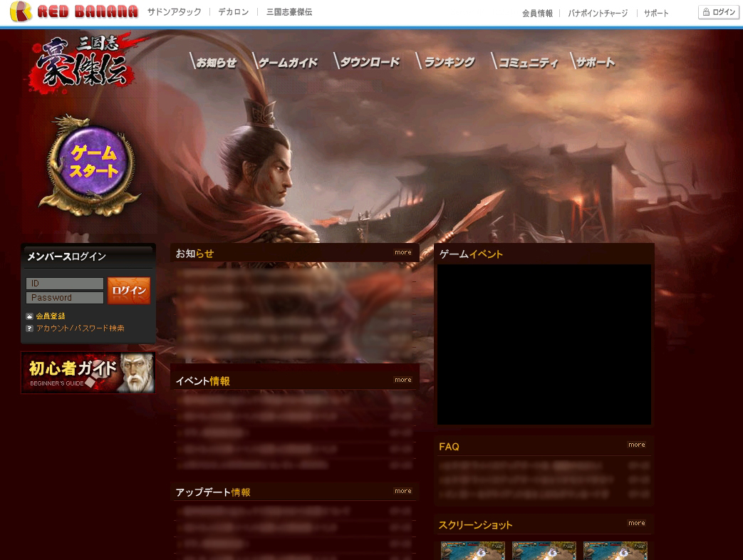Click the メンバーズログイン panel title
Image resolution: width=743 pixels, height=560 pixels.
point(66,256)
